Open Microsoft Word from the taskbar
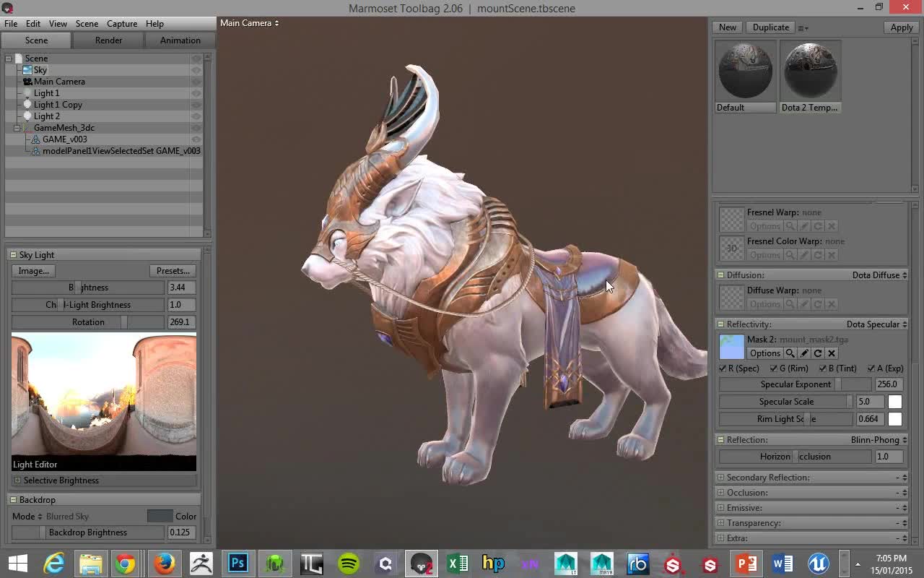Screen dimensions: 924x578 tap(783, 563)
